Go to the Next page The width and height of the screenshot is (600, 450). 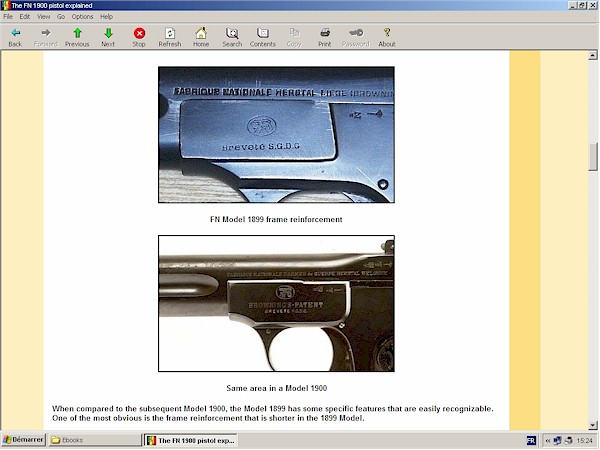(x=108, y=37)
